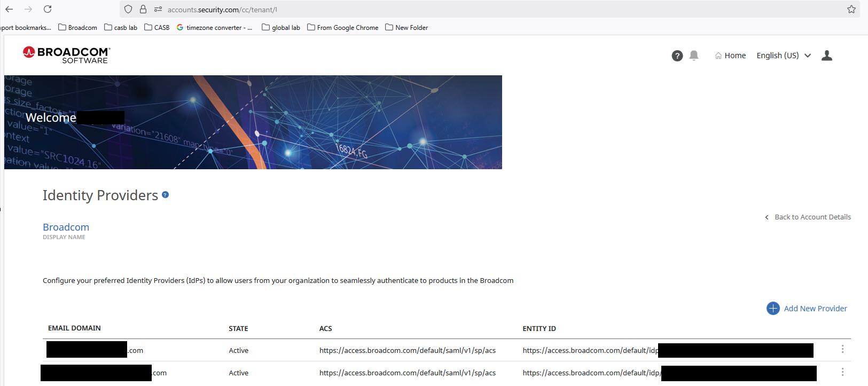
Task: Open the user profile menu
Action: [827, 56]
